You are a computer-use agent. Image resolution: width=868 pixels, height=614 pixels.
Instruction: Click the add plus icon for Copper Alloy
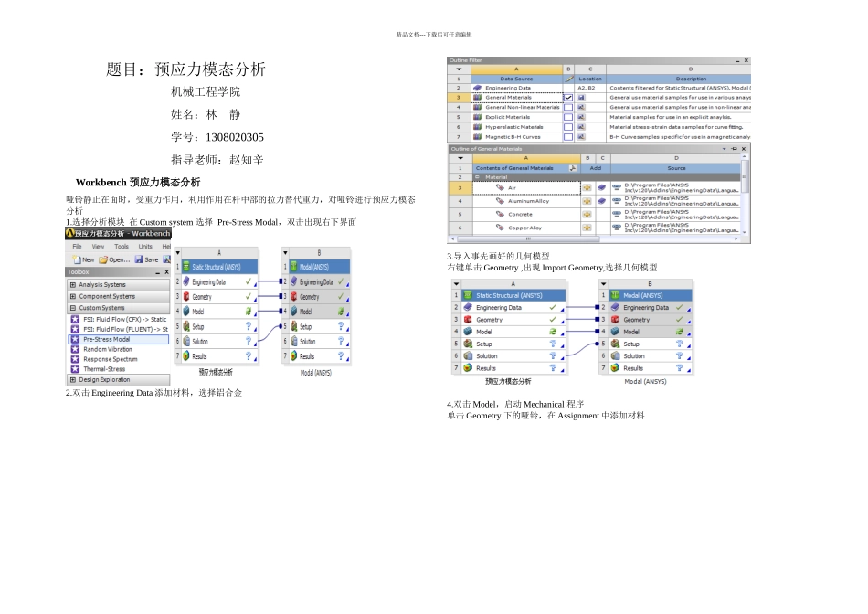point(587,228)
